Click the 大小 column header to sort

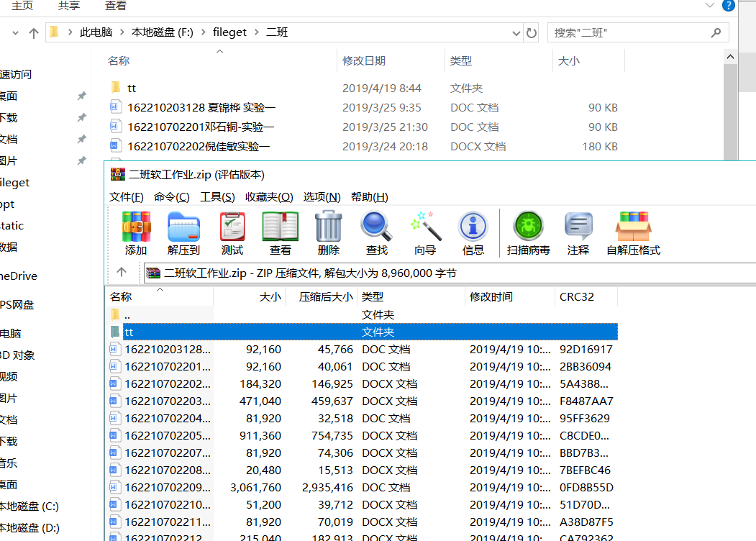270,296
